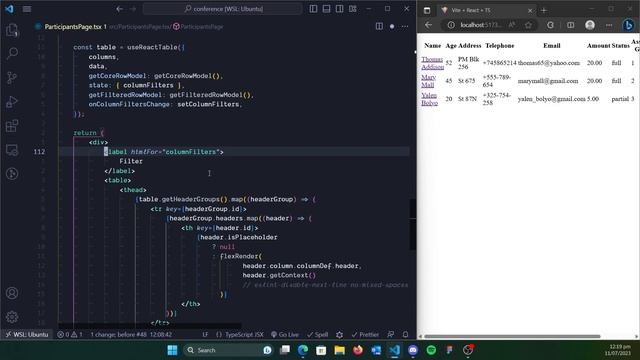Click the Prettier status bar item
The width and height of the screenshot is (640, 360).
[x=365, y=335]
